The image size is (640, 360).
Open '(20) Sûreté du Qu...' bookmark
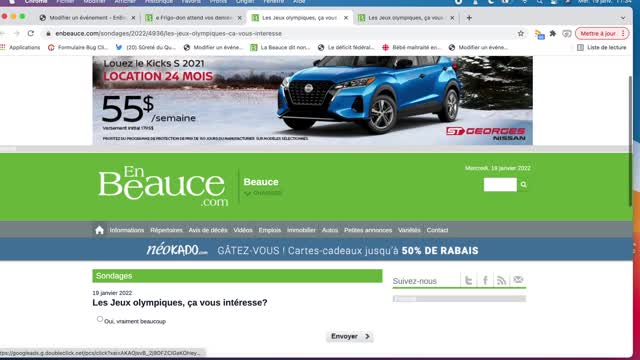click(x=145, y=47)
